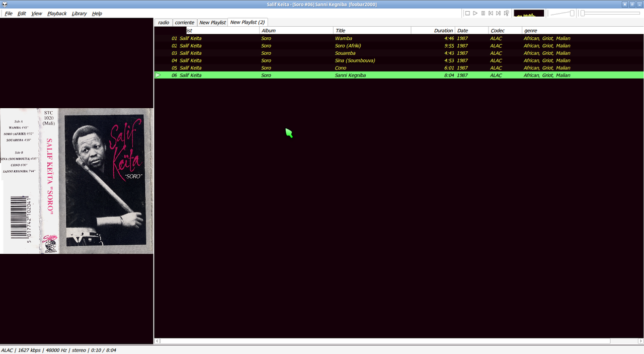Open the View menu

[x=37, y=14]
